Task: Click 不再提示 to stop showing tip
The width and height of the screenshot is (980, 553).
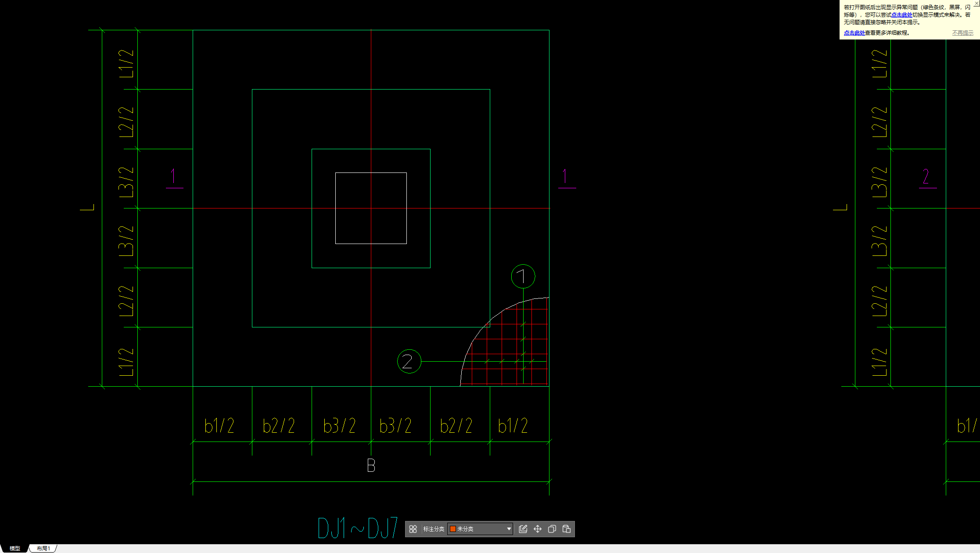Action: point(962,33)
